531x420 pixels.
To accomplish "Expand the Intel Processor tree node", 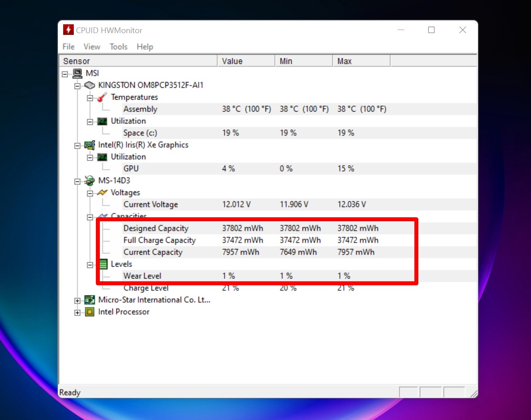I will click(x=78, y=313).
